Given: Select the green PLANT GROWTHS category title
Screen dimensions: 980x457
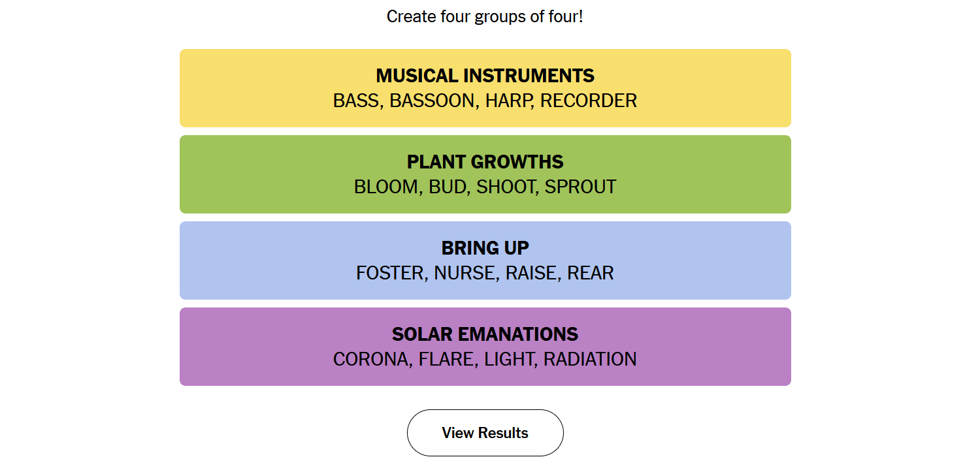Looking at the screenshot, I should pyautogui.click(x=485, y=162).
